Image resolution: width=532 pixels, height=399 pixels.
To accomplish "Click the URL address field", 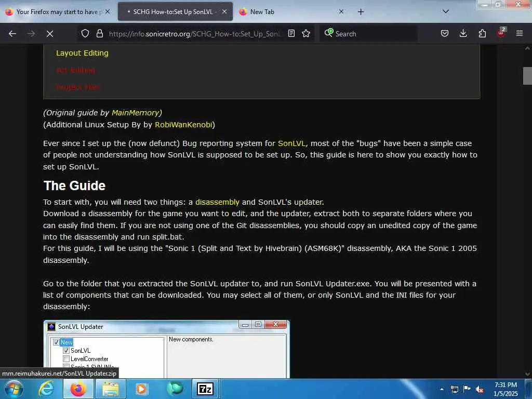I will pos(195,34).
